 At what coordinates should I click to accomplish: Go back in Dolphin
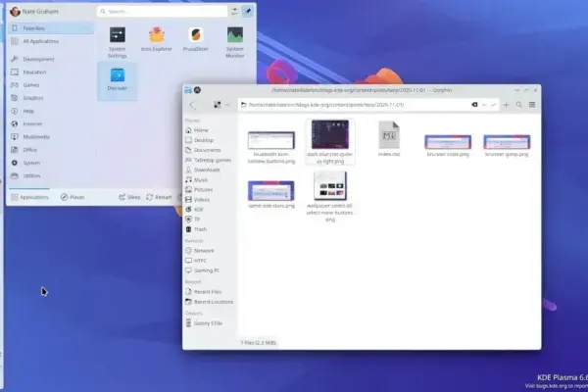193,105
